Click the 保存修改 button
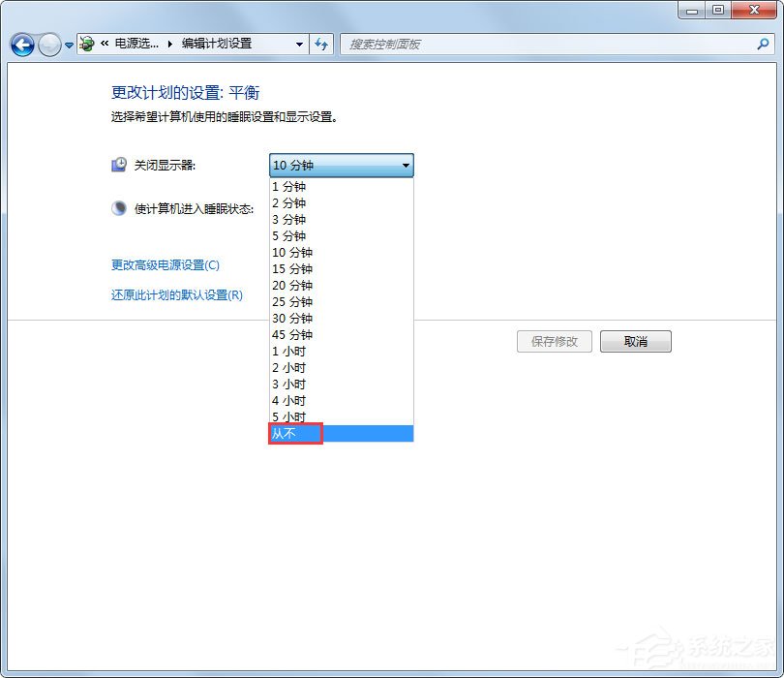The image size is (784, 678). click(x=554, y=341)
